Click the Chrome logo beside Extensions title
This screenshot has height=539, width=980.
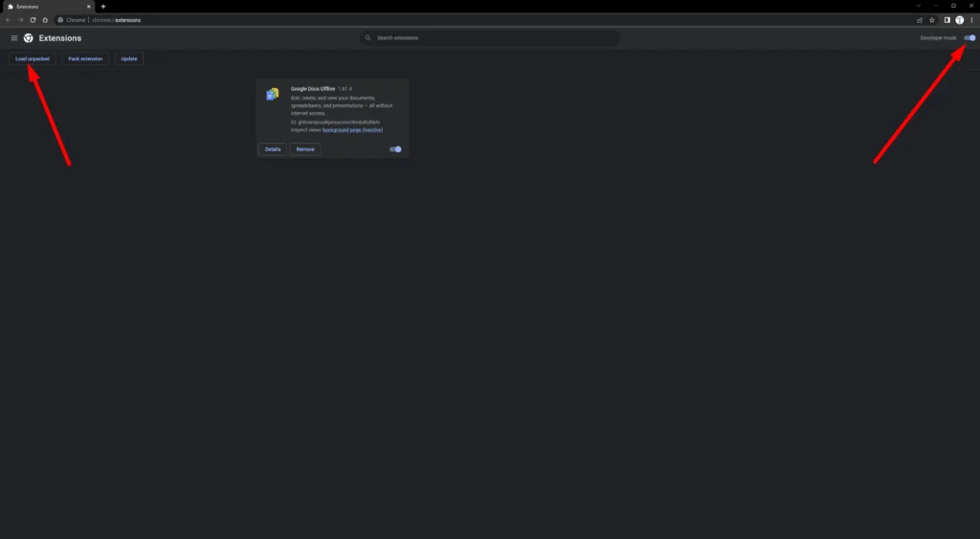click(x=29, y=38)
